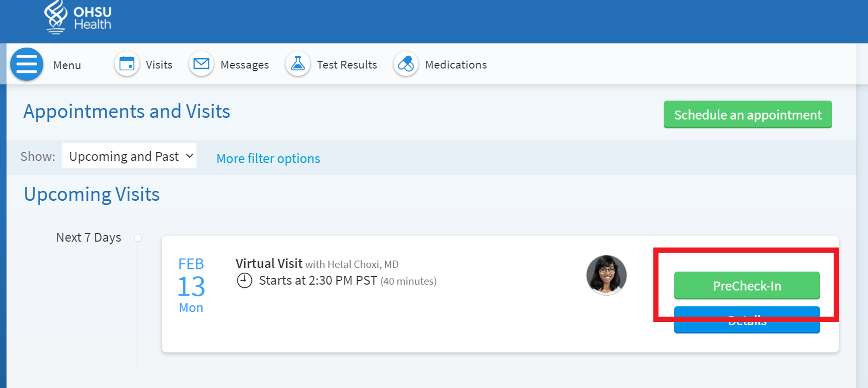Go to 'Messages' text label in navigation
Viewport: 868px width, 388px height.
[x=244, y=65]
